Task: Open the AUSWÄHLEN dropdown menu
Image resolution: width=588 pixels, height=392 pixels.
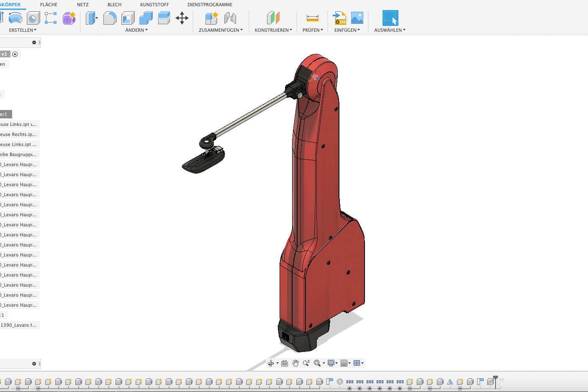Action: (x=390, y=30)
